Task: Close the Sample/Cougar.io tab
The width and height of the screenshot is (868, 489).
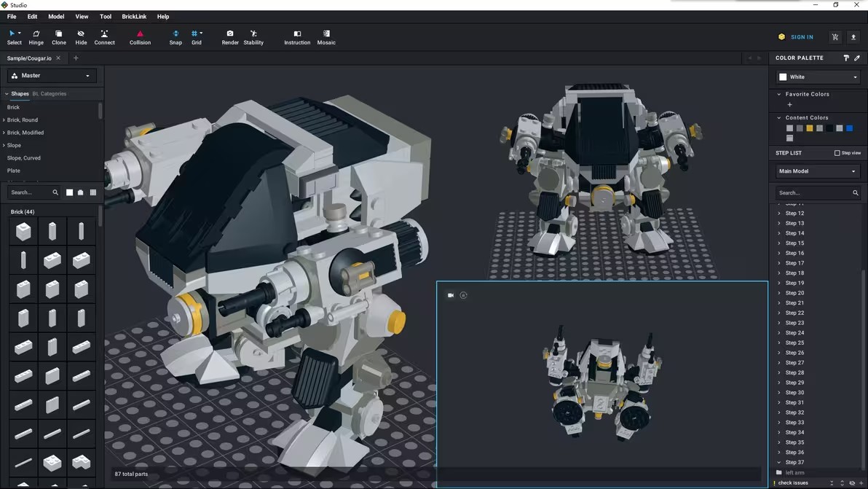Action: tap(58, 58)
